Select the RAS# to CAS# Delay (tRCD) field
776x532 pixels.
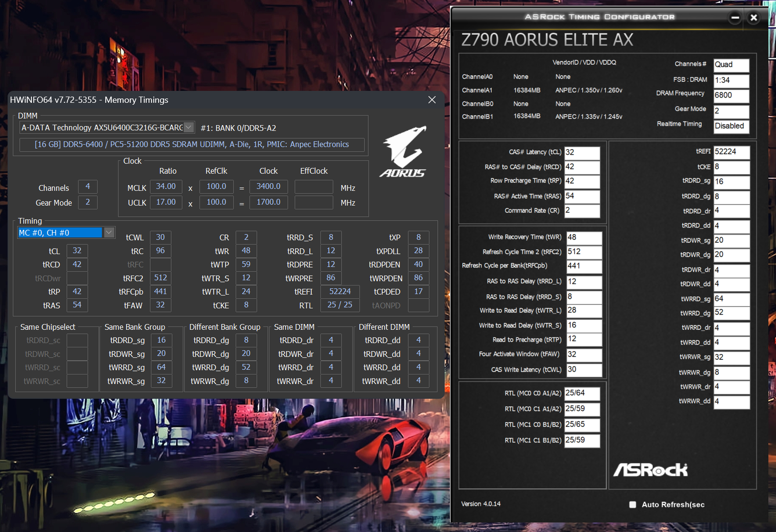coord(582,167)
